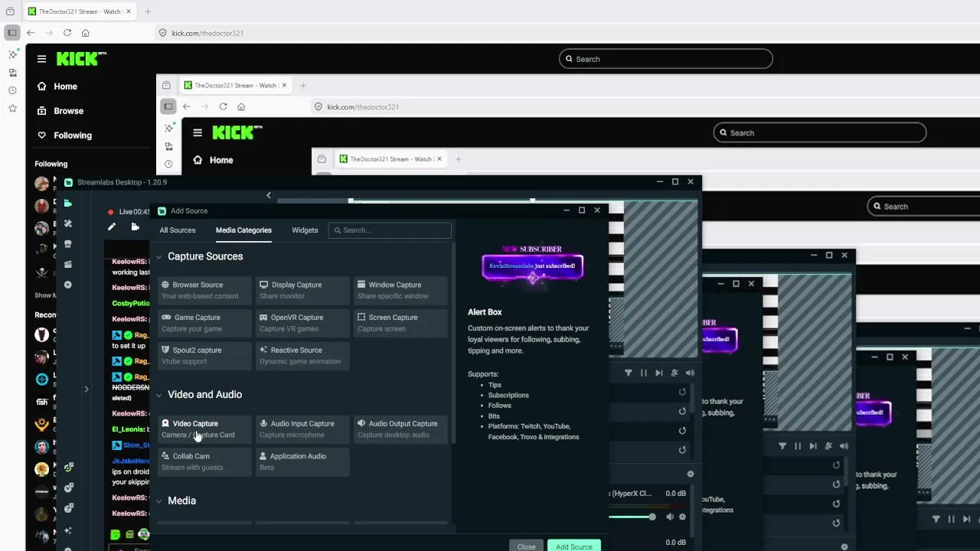Select Browser Source in Capture Sources

[204, 290]
